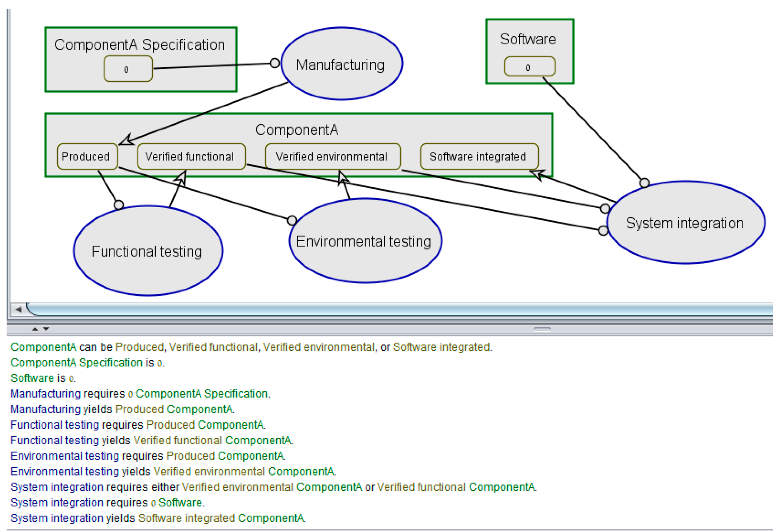The width and height of the screenshot is (783, 532).
Task: Click the 'Manufacturing yields Produced ComponentA' sentence
Action: [x=122, y=409]
